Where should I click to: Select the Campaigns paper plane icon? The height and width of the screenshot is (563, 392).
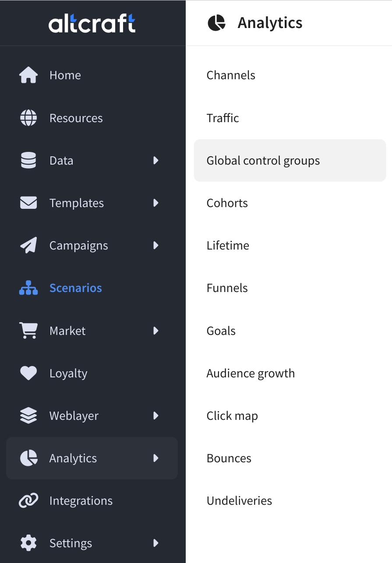point(28,245)
